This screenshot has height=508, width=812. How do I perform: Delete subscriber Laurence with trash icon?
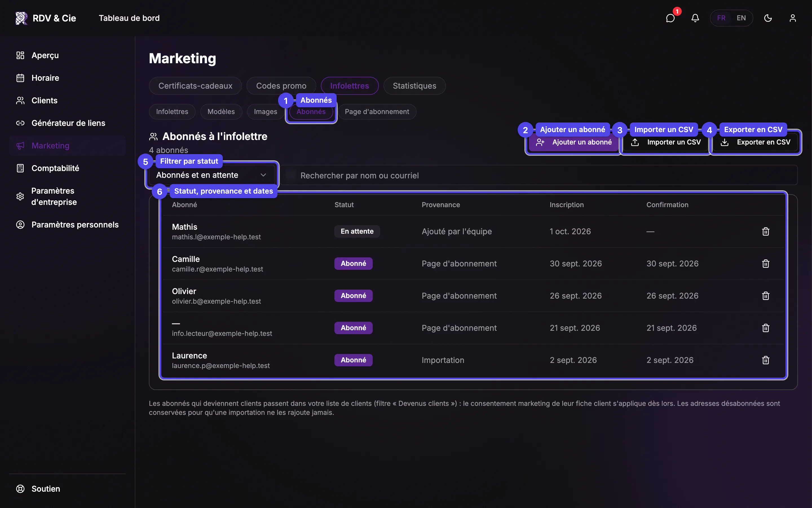tap(765, 360)
